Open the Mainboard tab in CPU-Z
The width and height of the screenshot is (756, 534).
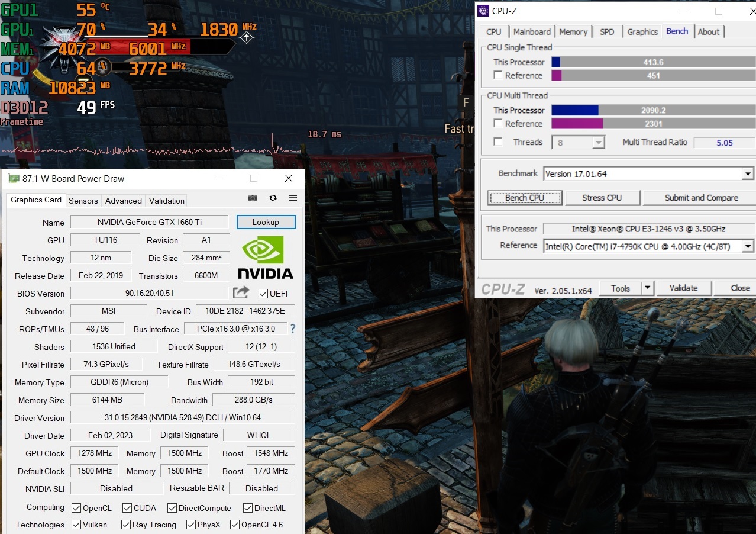pos(532,32)
